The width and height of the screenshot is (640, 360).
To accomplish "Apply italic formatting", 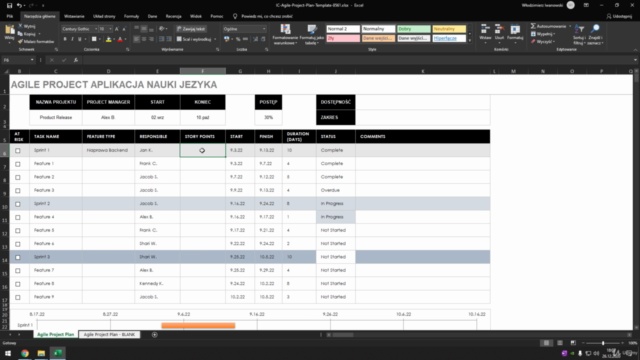I will coord(72,39).
